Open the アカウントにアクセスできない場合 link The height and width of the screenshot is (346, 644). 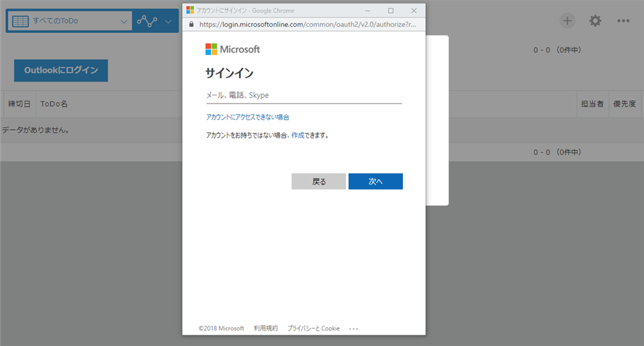click(248, 117)
